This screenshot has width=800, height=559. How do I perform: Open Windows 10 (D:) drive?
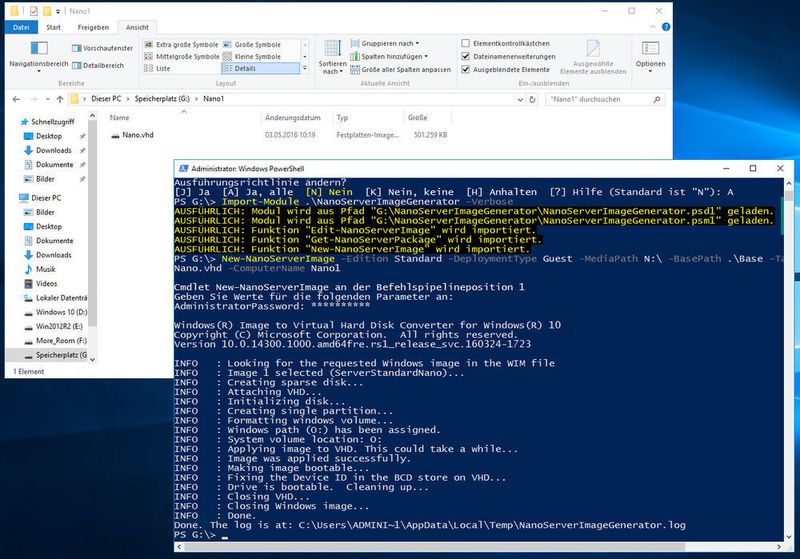pyautogui.click(x=56, y=312)
